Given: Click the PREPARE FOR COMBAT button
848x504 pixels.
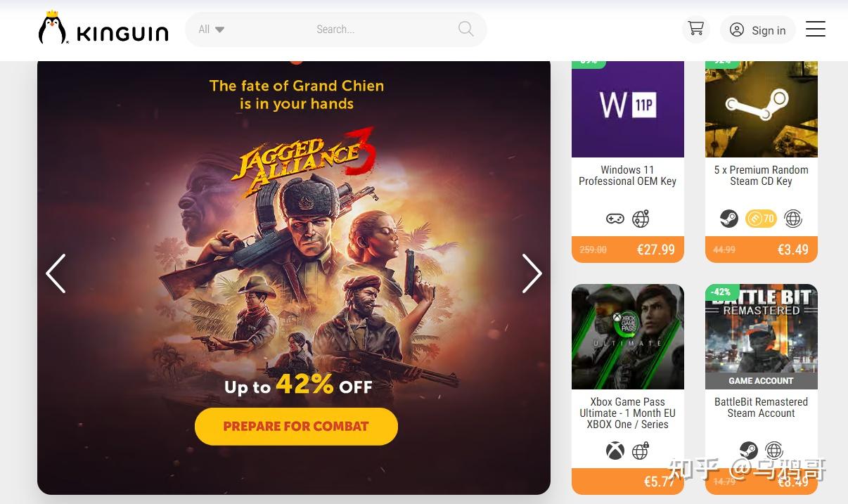Looking at the screenshot, I should [x=296, y=426].
